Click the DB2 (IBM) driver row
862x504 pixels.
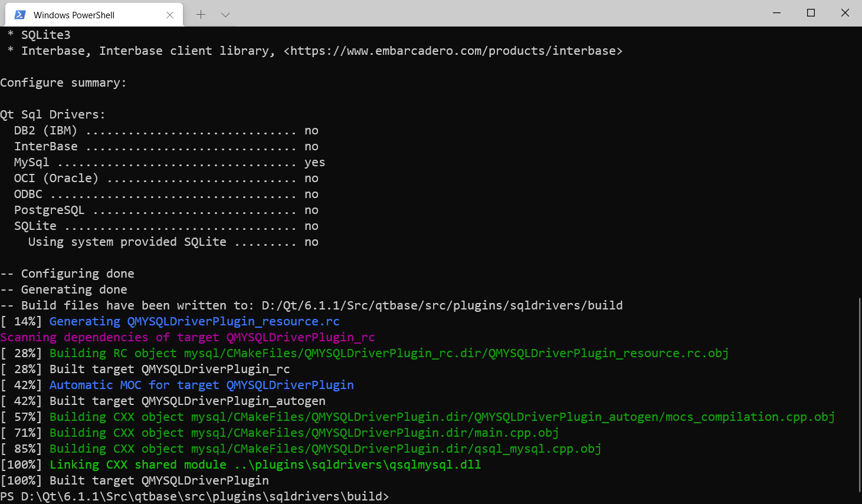point(166,130)
